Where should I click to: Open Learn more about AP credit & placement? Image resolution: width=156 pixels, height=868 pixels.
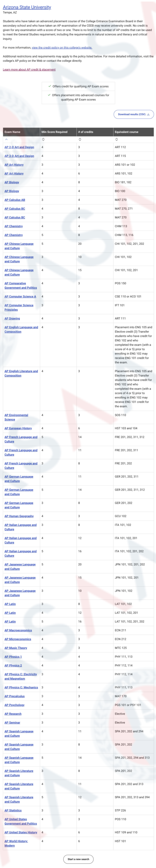coord(29,70)
